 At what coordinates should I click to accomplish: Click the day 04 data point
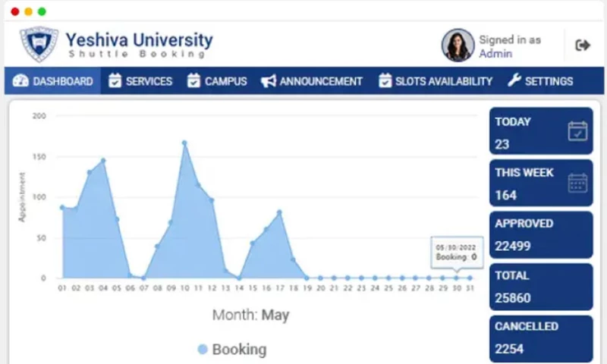pyautogui.click(x=103, y=160)
